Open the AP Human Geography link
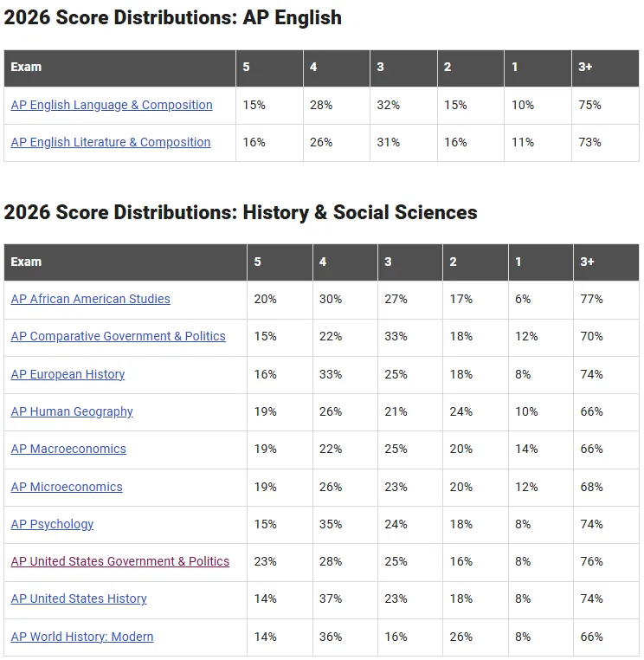Viewport: 644px width, 660px height. click(x=72, y=411)
